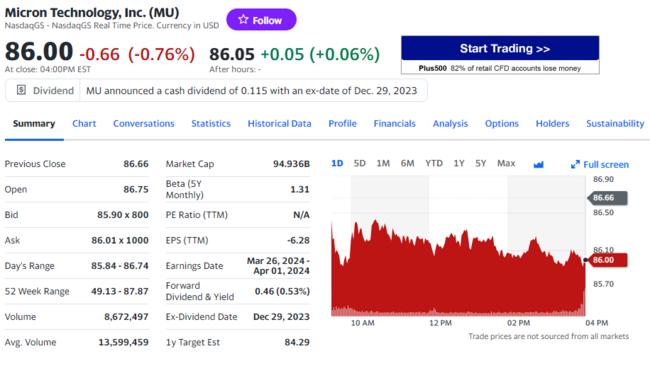The width and height of the screenshot is (650, 373).
Task: Switch chart range to YTD
Action: (434, 163)
